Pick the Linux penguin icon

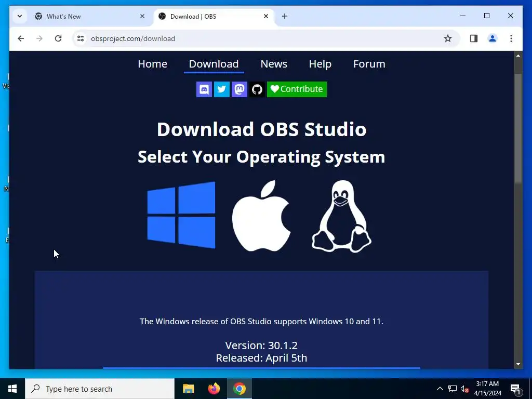pyautogui.click(x=341, y=216)
